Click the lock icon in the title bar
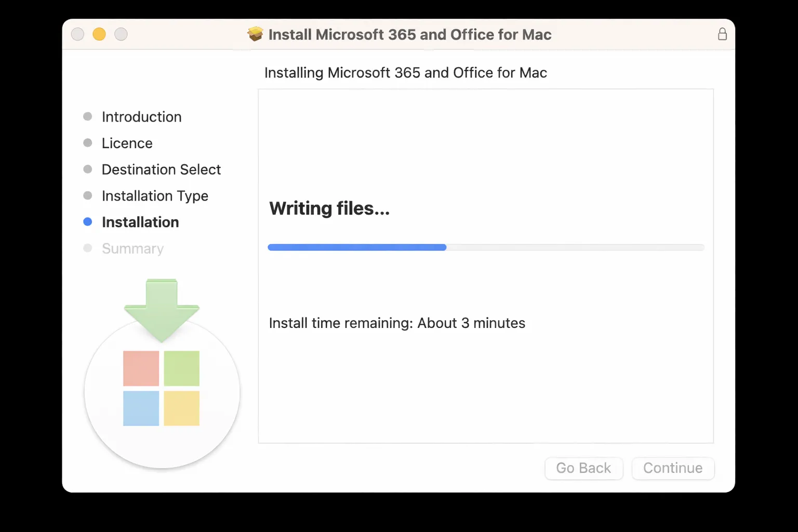This screenshot has height=532, width=798. click(722, 34)
